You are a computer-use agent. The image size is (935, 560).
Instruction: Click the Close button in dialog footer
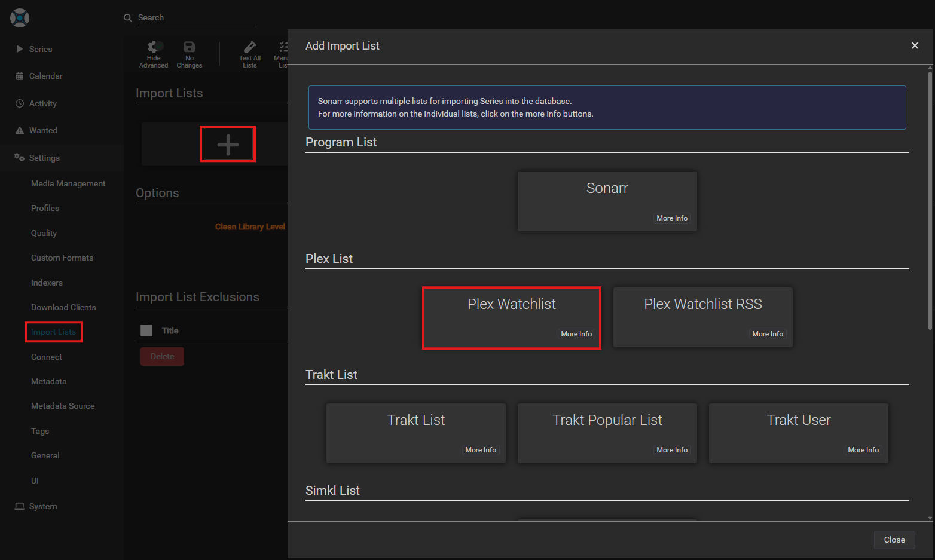tap(894, 540)
